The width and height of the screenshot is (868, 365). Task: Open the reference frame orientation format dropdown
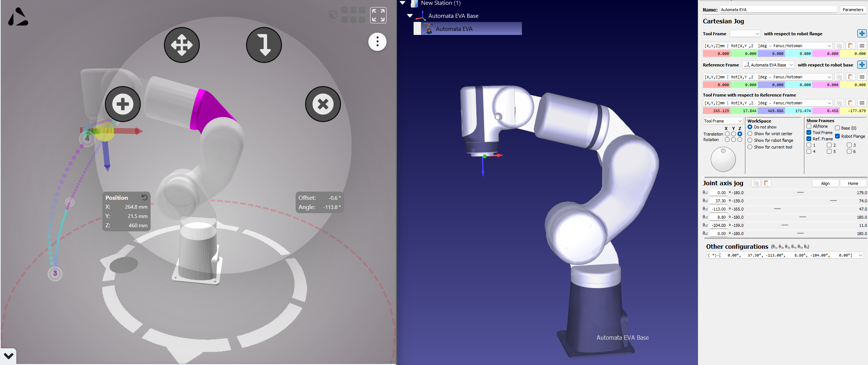(767, 77)
